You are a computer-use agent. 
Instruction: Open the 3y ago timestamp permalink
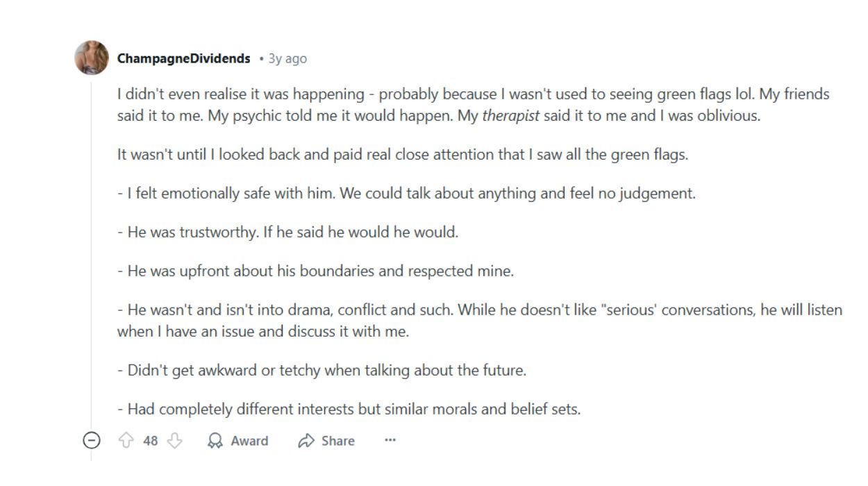(287, 59)
